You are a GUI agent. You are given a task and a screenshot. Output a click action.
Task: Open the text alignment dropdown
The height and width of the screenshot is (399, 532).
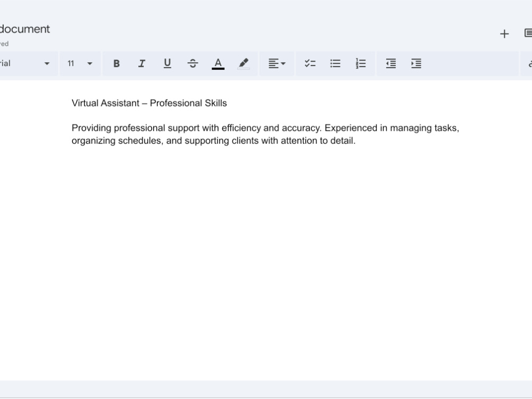(277, 63)
